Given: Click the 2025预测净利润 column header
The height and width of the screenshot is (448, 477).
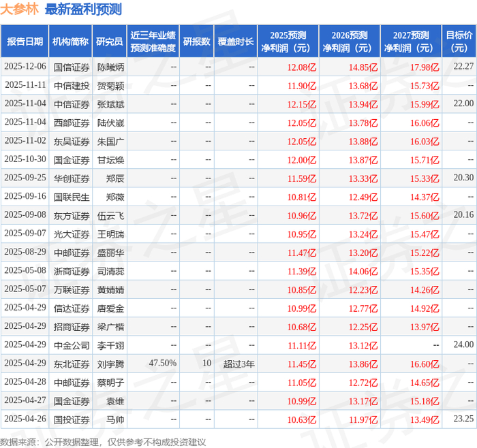Looking at the screenshot, I should pyautogui.click(x=288, y=42).
